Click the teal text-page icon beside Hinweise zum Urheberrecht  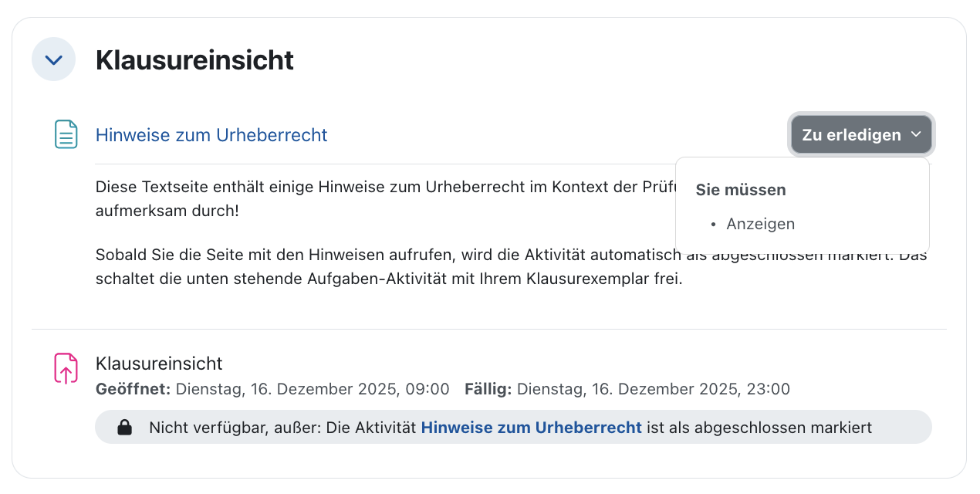point(66,134)
